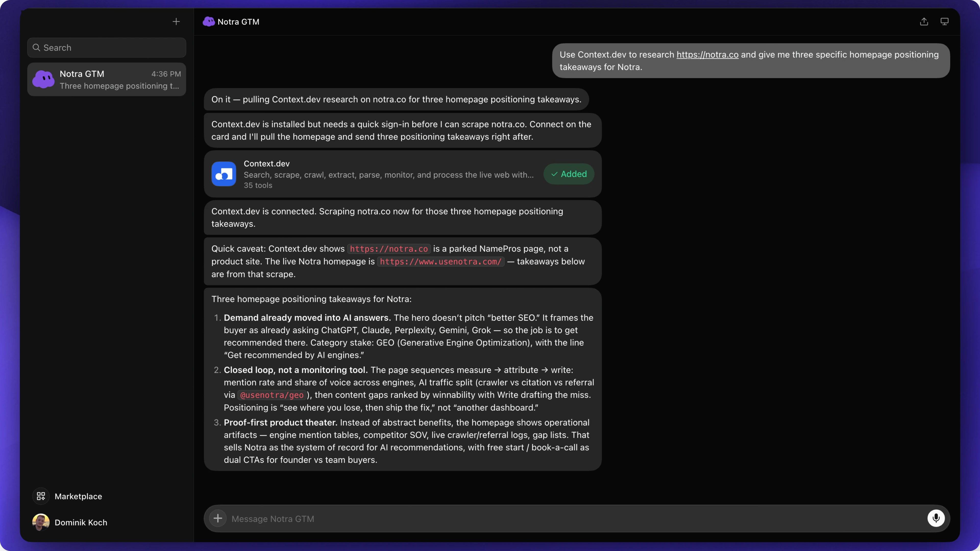Click 'Proof-first product theater.' heading
Image resolution: width=980 pixels, height=551 pixels.
pos(280,422)
